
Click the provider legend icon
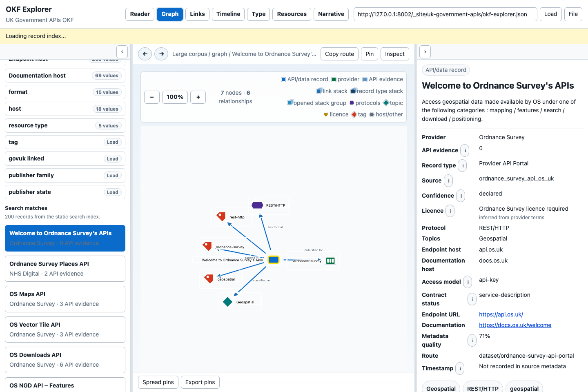click(x=334, y=79)
